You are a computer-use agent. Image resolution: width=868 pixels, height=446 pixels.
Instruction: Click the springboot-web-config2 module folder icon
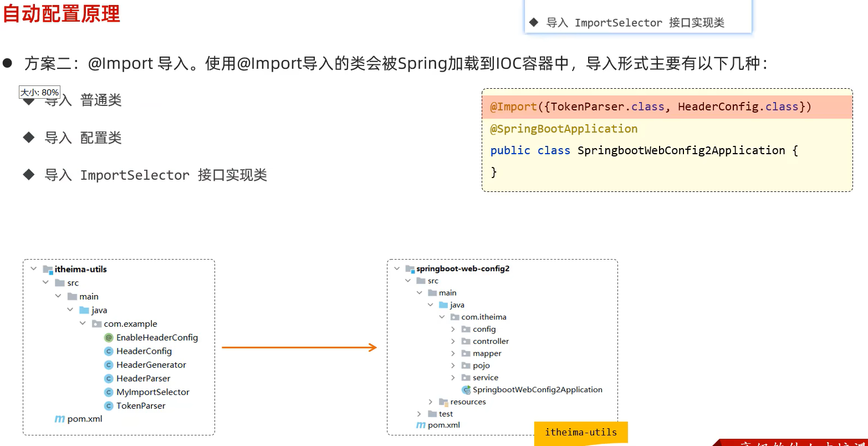click(410, 268)
